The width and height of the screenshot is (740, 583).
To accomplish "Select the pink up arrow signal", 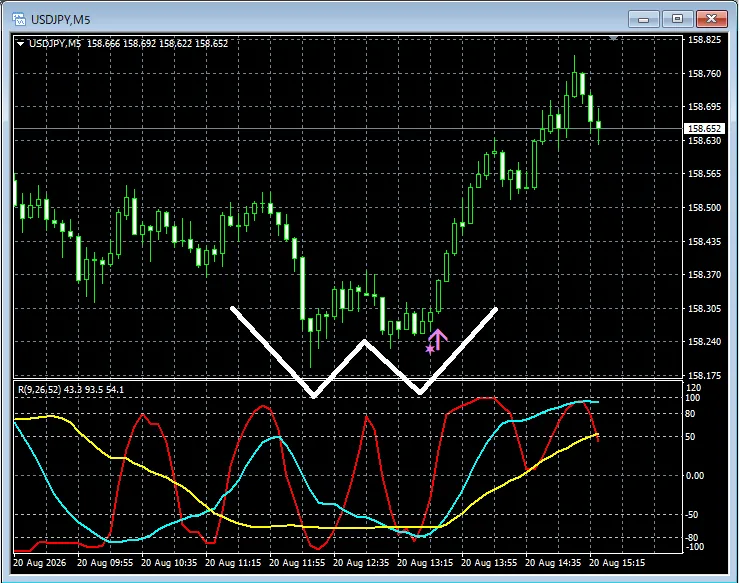I will [x=438, y=339].
